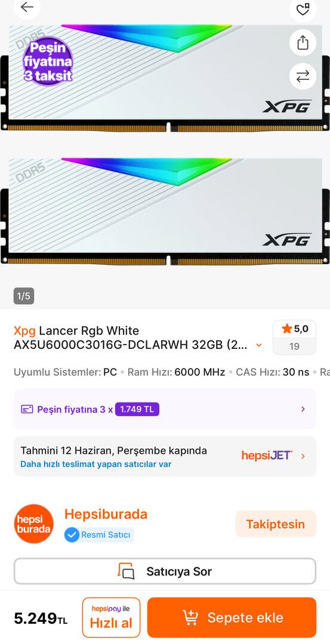Tap the back arrow icon

pos(27,7)
